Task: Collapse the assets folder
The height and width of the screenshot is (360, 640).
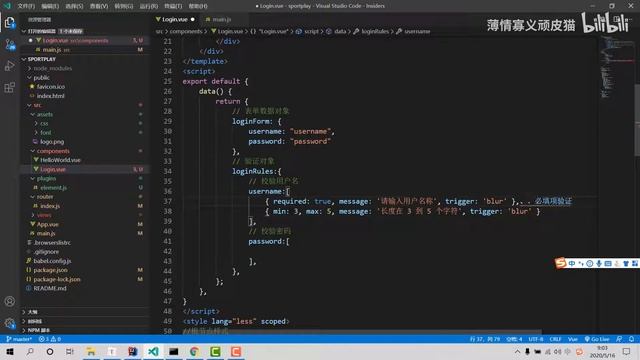Action: point(33,114)
